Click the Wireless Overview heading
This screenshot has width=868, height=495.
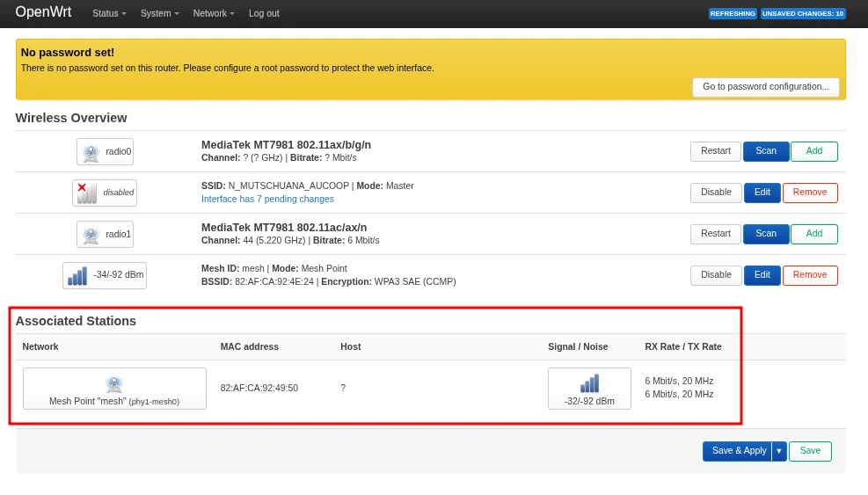point(71,118)
